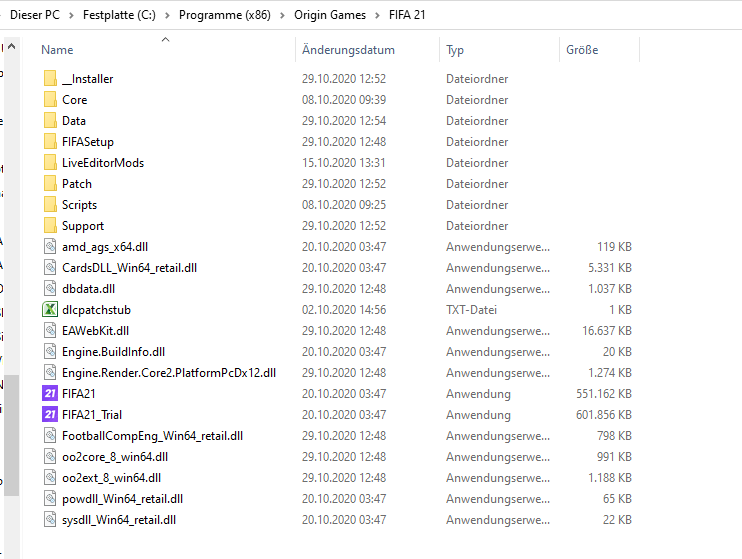Click the date 08.10.2020 09:39
742x559 pixels.
click(344, 99)
